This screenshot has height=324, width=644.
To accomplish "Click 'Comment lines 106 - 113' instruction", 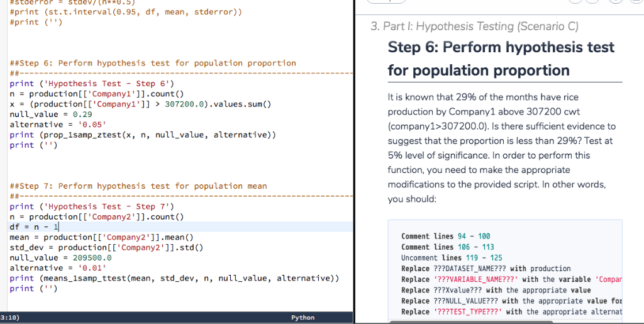I will (448, 247).
